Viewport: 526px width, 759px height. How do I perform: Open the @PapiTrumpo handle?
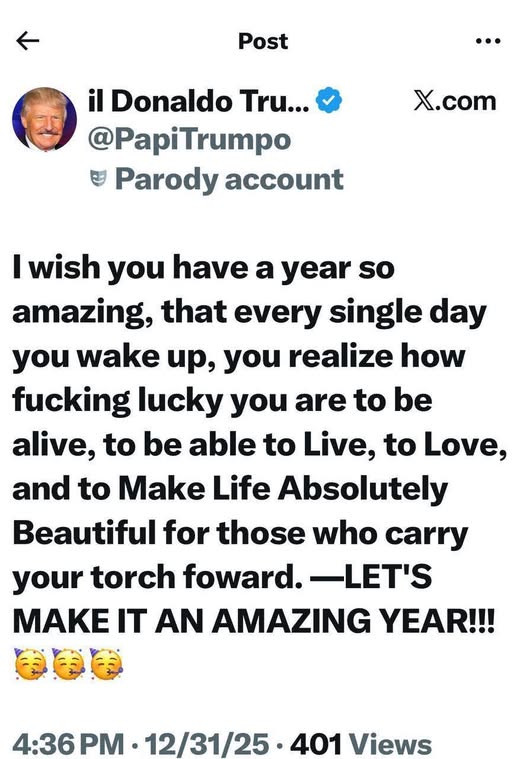click(189, 140)
